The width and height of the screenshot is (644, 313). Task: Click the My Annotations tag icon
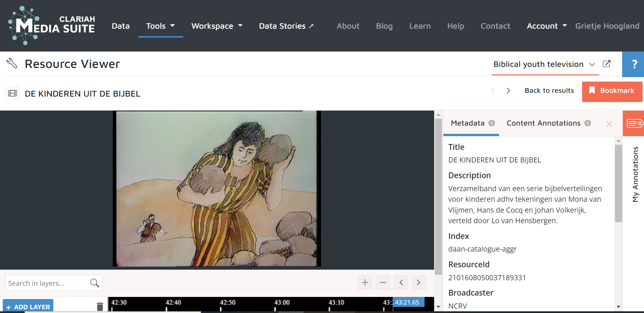click(634, 123)
